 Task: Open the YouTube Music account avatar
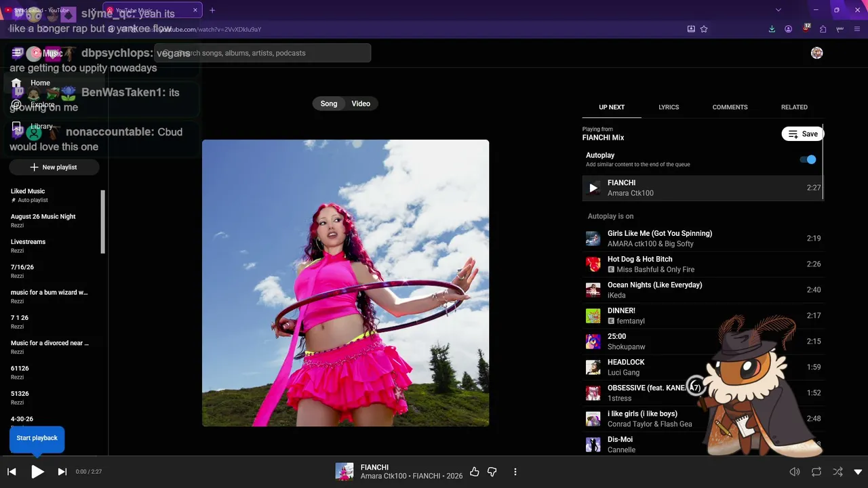tap(817, 53)
